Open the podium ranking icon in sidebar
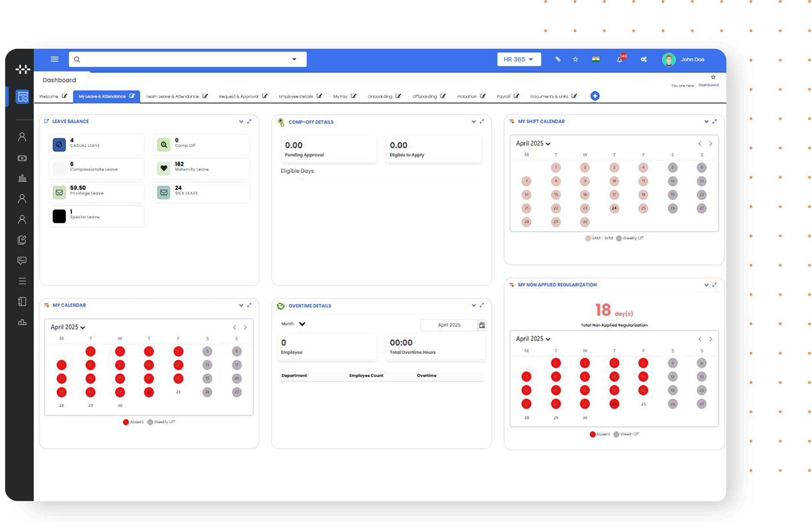This screenshot has height=532, width=812. pos(22,322)
